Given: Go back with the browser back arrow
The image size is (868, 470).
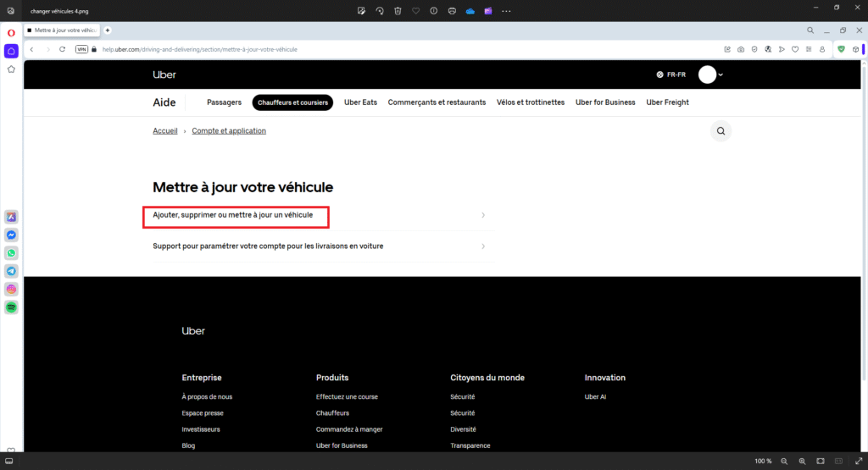Looking at the screenshot, I should [32, 49].
